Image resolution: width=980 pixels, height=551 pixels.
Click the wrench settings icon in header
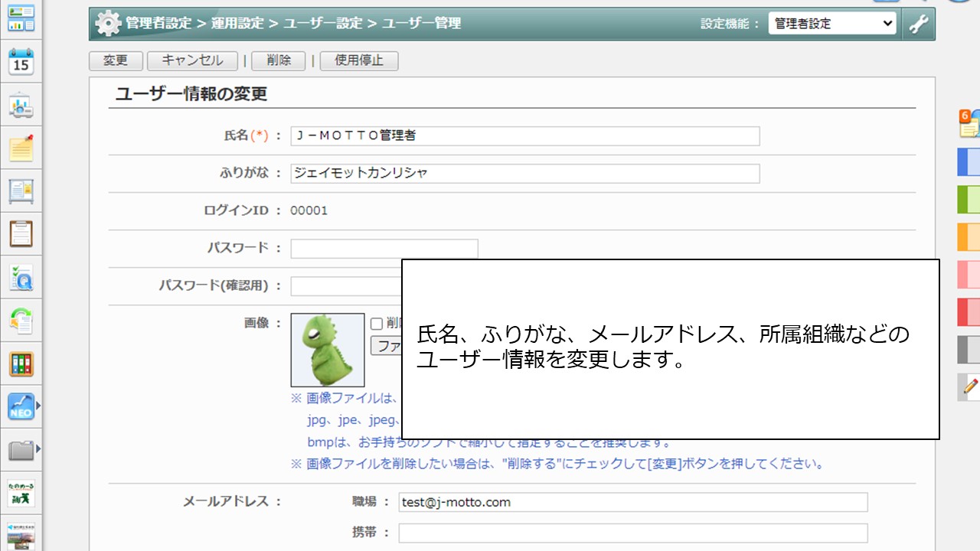point(918,24)
